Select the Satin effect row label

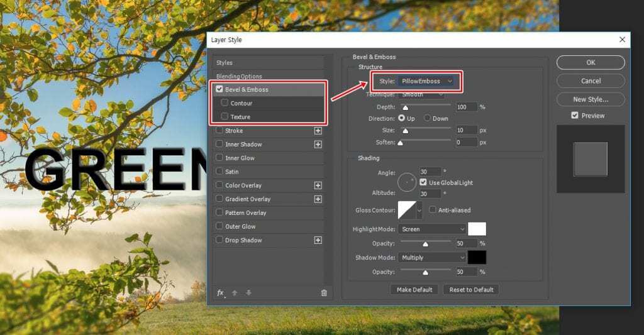coord(232,172)
